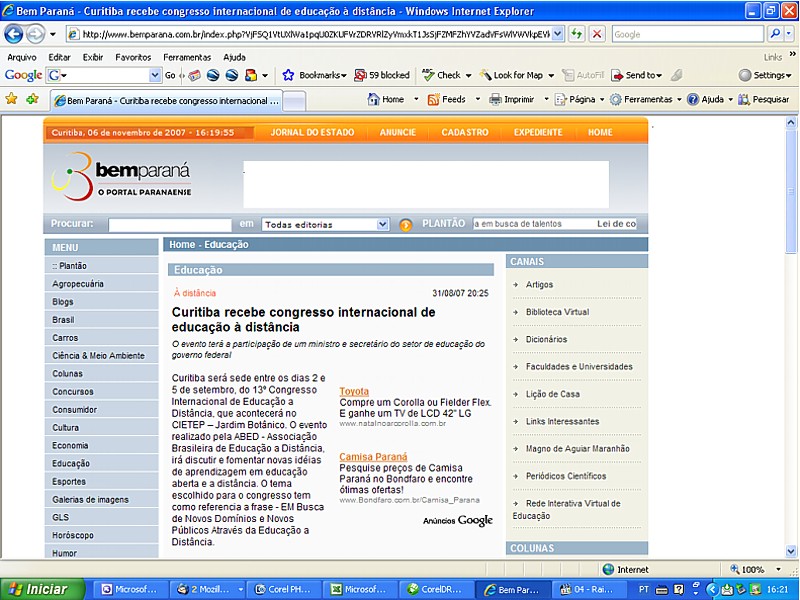Click the Feeds RSS icon
The image size is (800, 600).
click(x=434, y=100)
